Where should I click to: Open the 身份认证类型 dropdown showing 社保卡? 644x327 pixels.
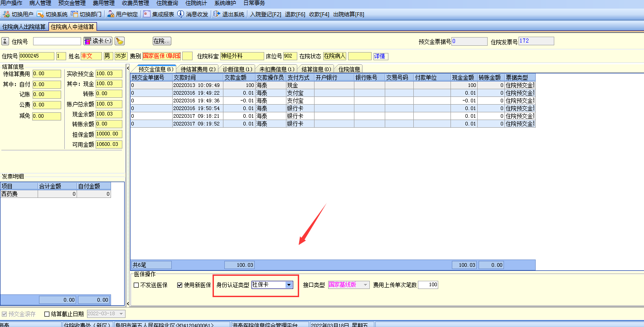(x=289, y=285)
